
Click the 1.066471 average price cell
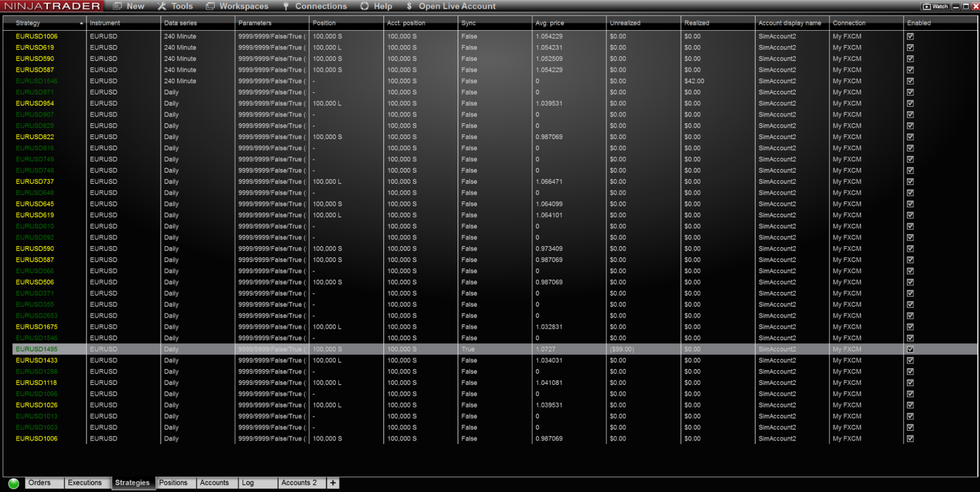pos(549,182)
